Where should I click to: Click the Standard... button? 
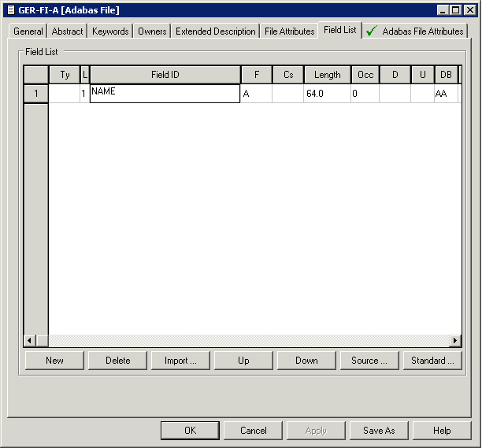coord(432,361)
